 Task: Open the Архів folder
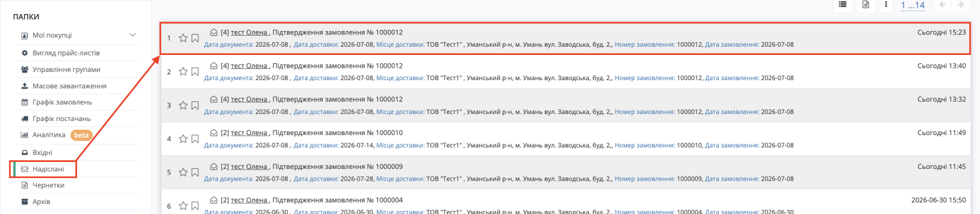click(41, 202)
